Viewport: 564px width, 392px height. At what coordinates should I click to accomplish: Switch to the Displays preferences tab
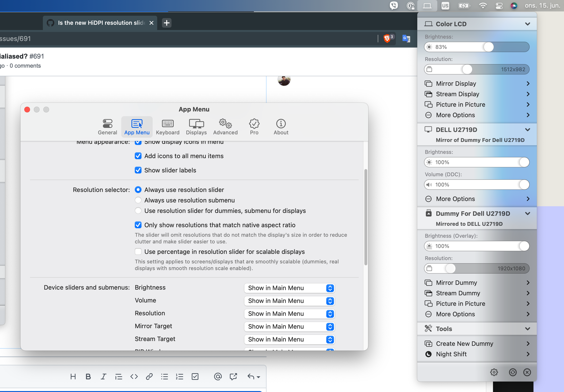(x=196, y=127)
